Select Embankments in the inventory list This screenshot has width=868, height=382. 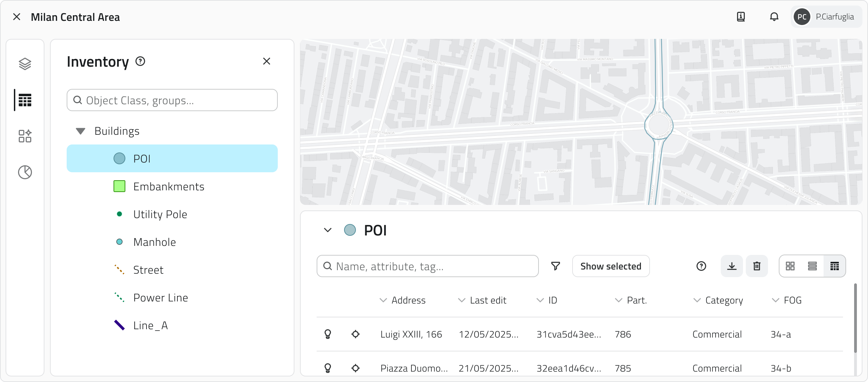(x=169, y=187)
